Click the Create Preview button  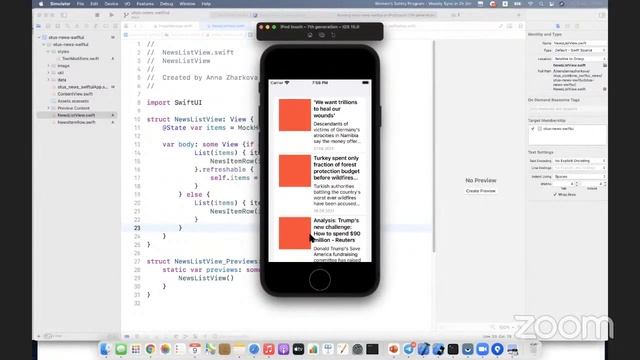pos(480,191)
